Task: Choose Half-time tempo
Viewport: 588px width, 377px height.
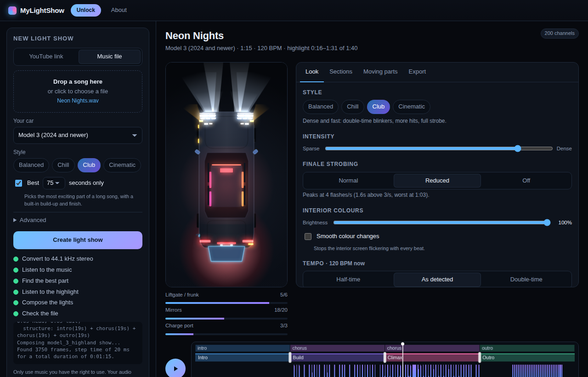Action: pyautogui.click(x=348, y=280)
